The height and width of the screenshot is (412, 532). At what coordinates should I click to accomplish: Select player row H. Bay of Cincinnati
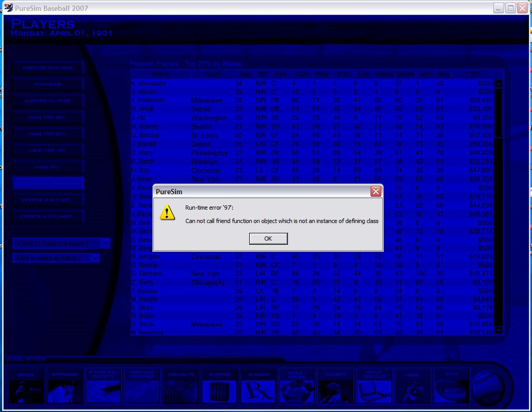pos(312,170)
